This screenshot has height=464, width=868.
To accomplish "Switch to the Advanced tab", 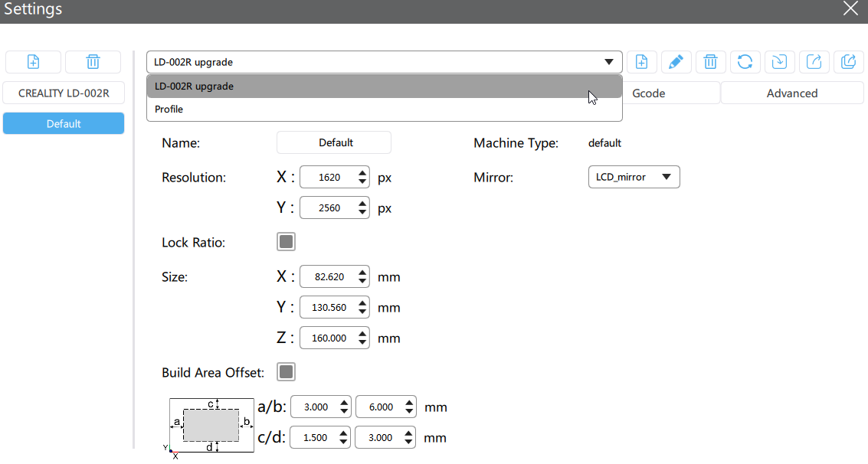I will click(791, 93).
